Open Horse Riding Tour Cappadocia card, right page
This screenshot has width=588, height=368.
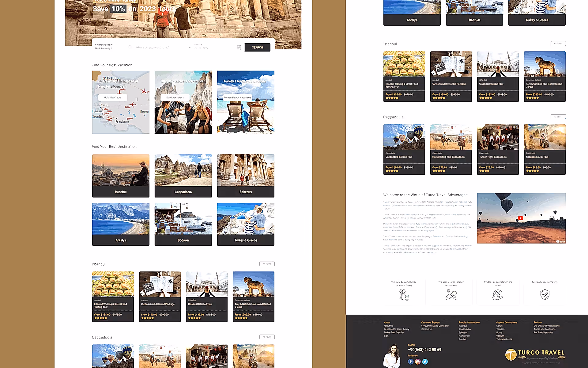(x=451, y=149)
